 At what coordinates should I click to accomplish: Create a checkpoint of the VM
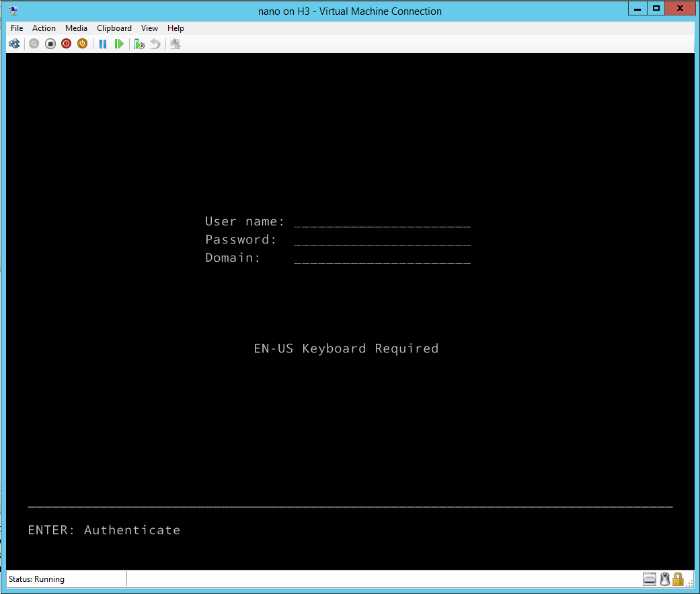point(139,44)
